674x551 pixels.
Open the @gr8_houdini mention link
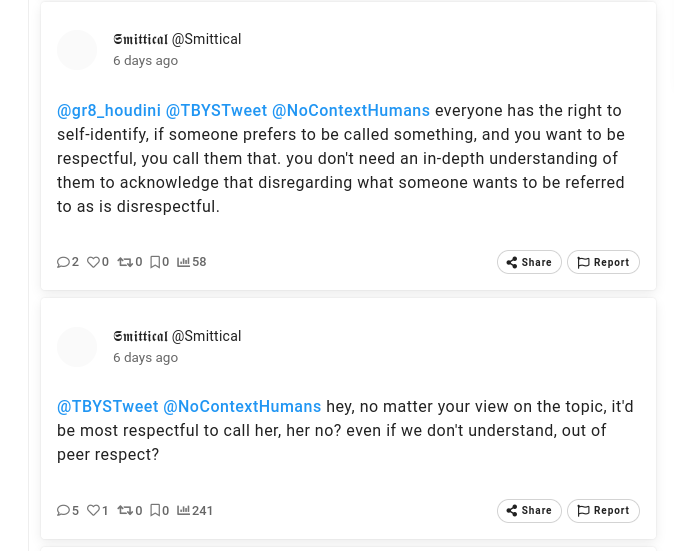(109, 111)
